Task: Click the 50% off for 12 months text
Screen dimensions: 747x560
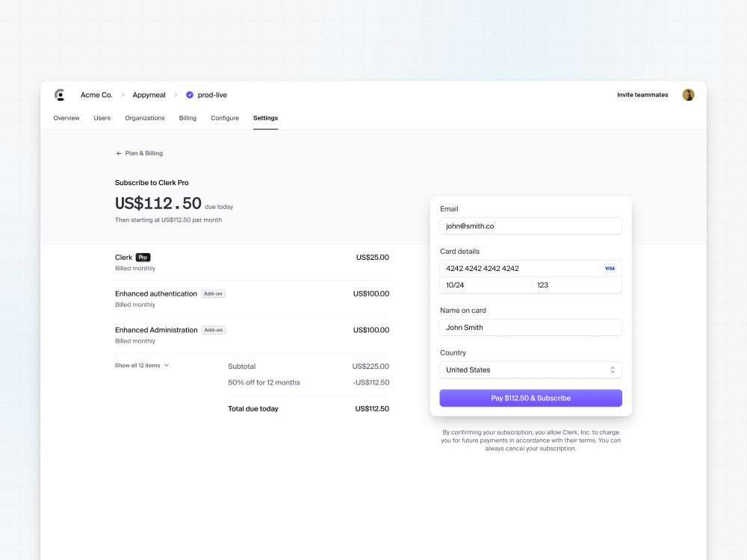Action: pyautogui.click(x=264, y=382)
